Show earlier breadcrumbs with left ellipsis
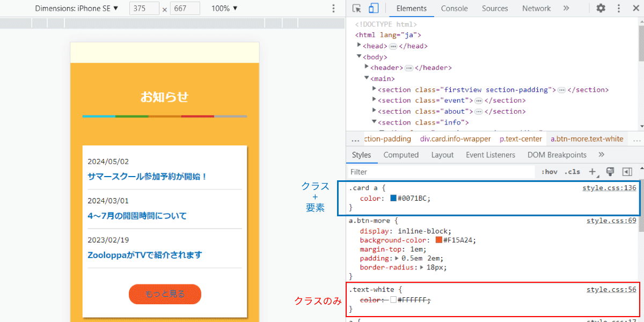The image size is (644, 322). 355,139
